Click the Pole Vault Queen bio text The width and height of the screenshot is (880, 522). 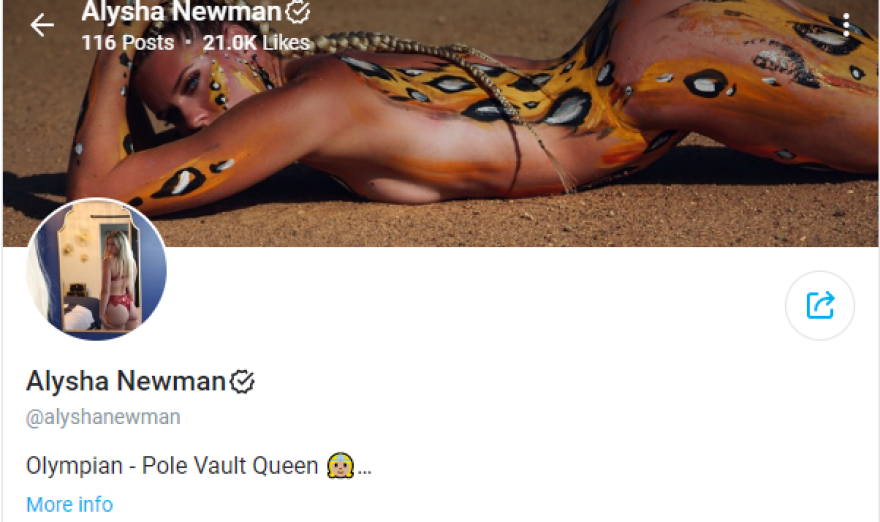230,466
